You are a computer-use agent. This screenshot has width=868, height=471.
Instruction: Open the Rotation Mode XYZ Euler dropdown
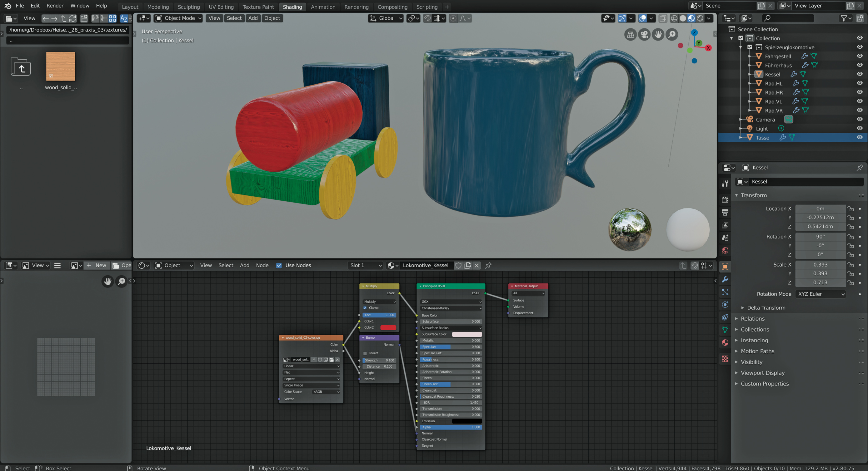tap(821, 294)
